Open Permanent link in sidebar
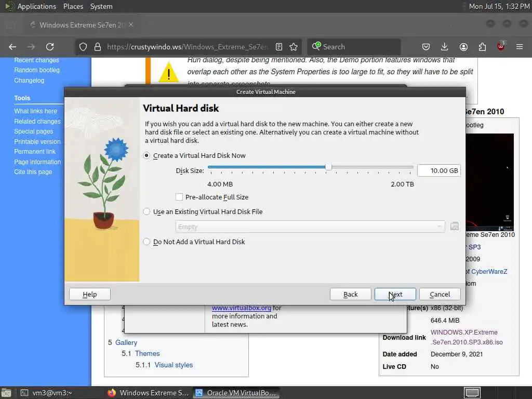The image size is (532, 399). (x=35, y=151)
